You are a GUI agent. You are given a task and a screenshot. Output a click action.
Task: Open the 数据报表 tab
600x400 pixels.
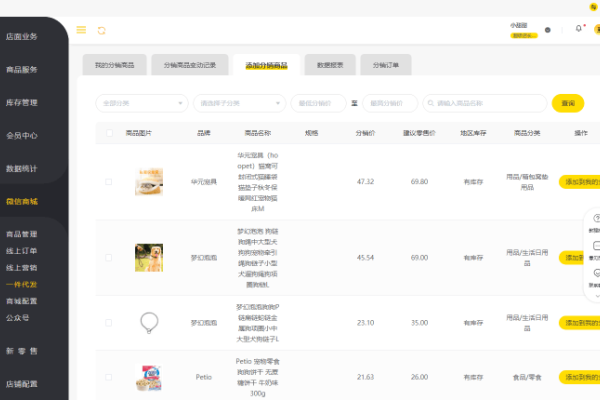330,65
